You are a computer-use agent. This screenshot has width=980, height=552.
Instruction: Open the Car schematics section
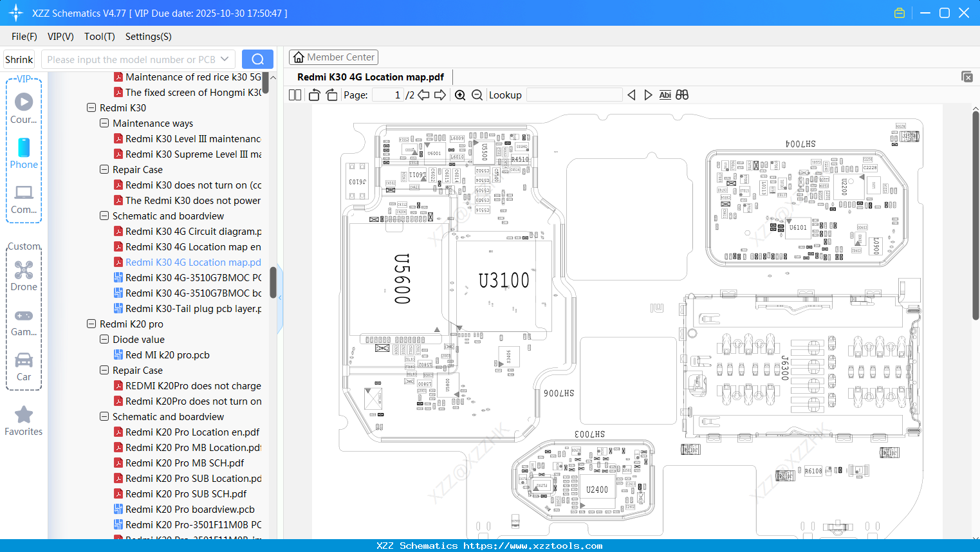(24, 365)
